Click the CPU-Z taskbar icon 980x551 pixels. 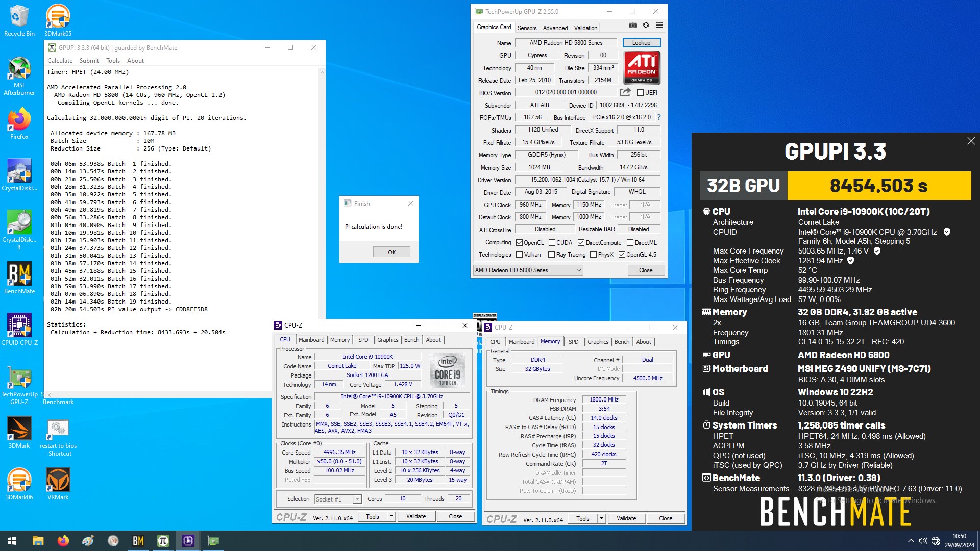click(x=188, y=541)
